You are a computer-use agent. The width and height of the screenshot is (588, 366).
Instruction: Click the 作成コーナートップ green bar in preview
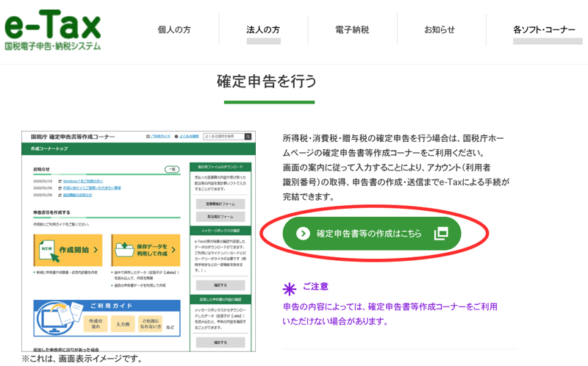click(x=138, y=149)
